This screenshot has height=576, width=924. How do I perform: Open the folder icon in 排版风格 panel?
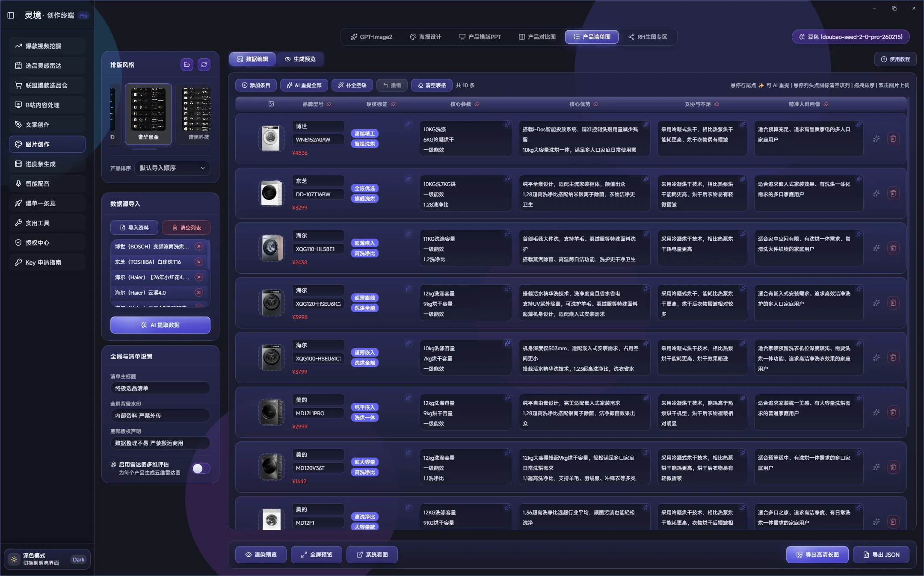(187, 65)
